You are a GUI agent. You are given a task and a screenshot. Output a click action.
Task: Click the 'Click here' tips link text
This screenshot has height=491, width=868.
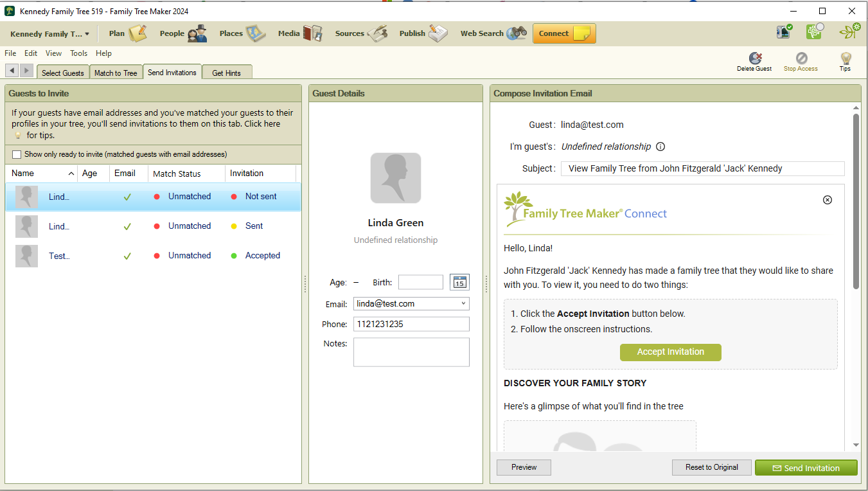point(262,124)
